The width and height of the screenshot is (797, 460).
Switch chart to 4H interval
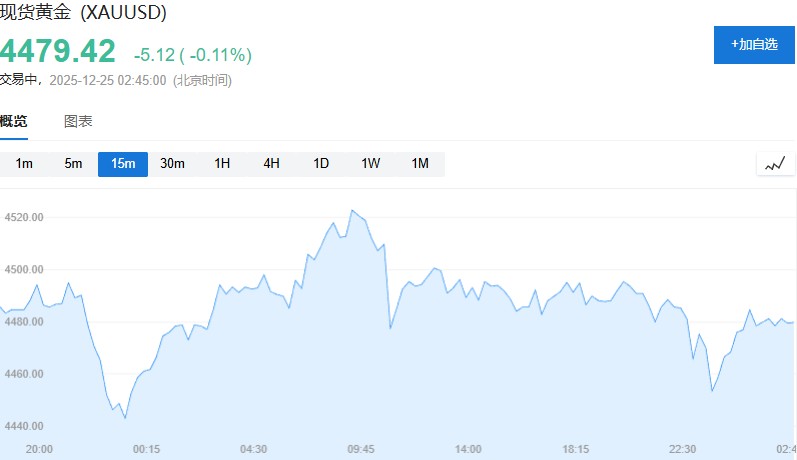click(271, 164)
